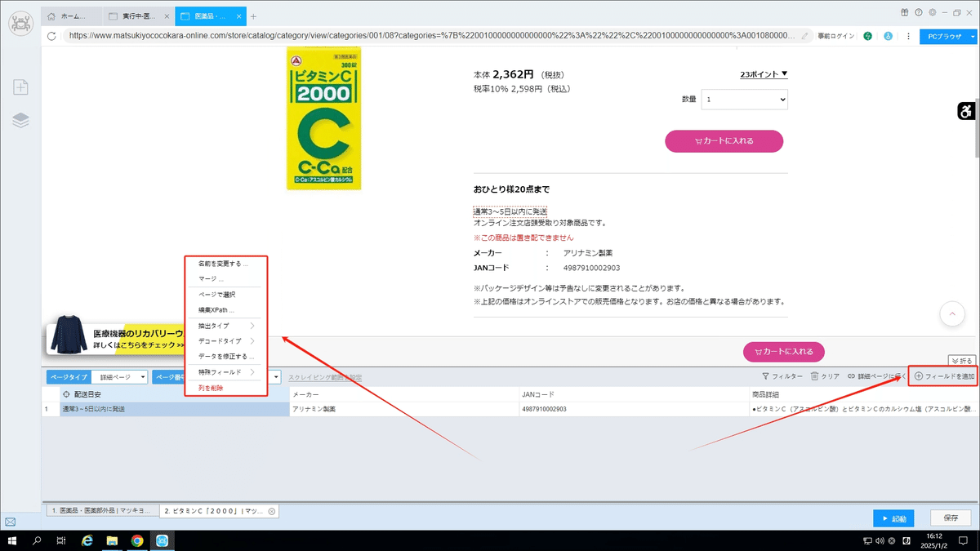The height and width of the screenshot is (551, 980).
Task: Click the 保存 save button
Action: click(951, 518)
